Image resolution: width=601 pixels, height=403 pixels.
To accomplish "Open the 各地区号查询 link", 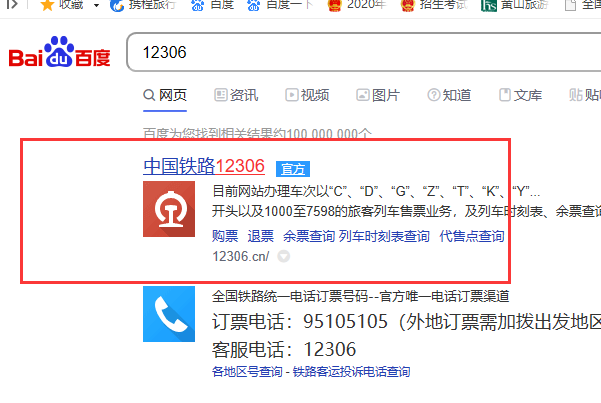I will pyautogui.click(x=247, y=372).
